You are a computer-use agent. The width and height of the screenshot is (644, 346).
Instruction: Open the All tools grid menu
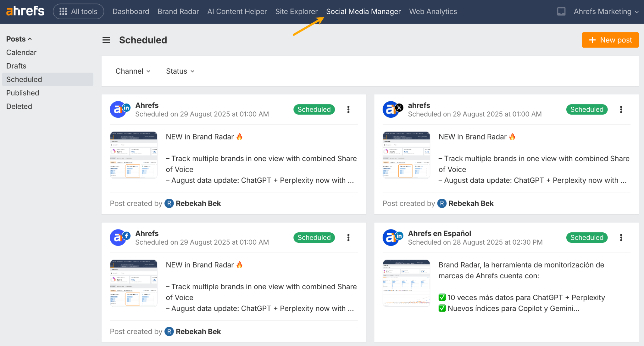(78, 12)
